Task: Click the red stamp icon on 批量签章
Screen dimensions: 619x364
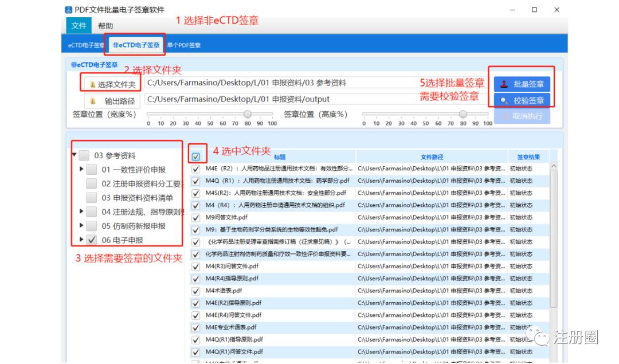Action: click(x=506, y=84)
